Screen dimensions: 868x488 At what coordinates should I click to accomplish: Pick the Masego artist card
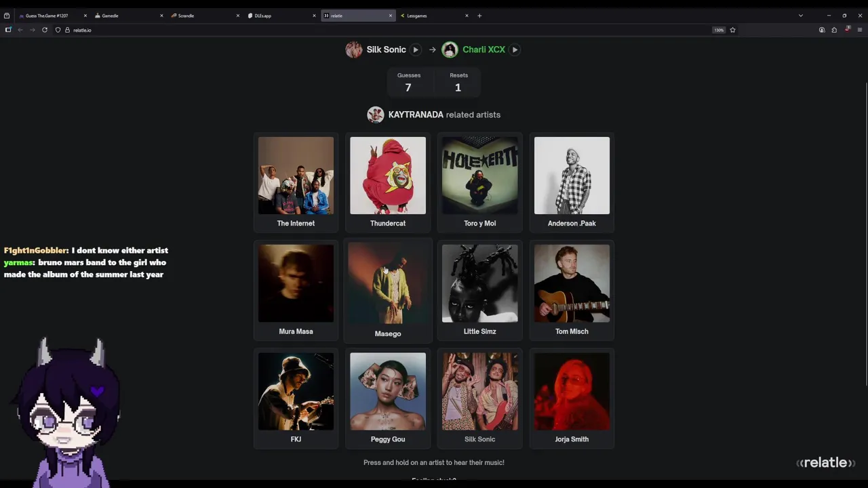(x=388, y=290)
